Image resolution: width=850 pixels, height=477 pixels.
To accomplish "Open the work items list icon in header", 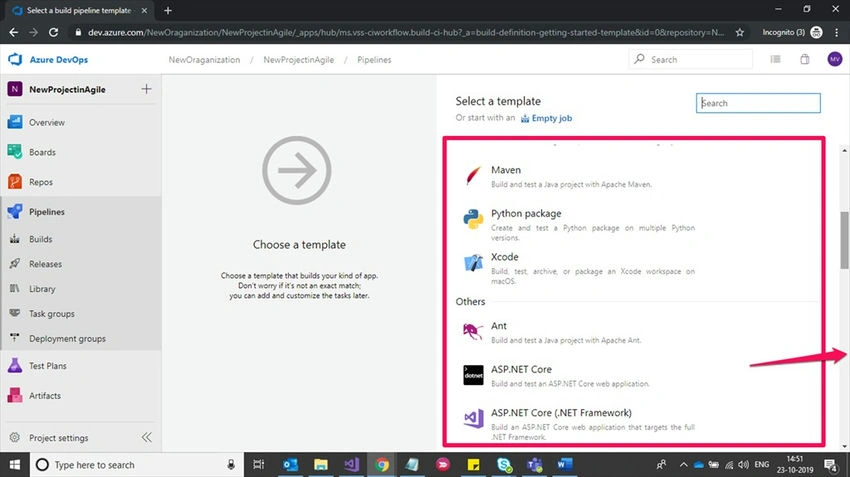I will point(776,59).
